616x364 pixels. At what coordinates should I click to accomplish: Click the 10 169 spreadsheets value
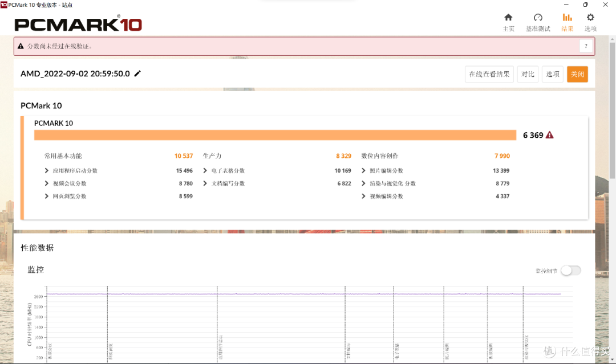coord(343,171)
